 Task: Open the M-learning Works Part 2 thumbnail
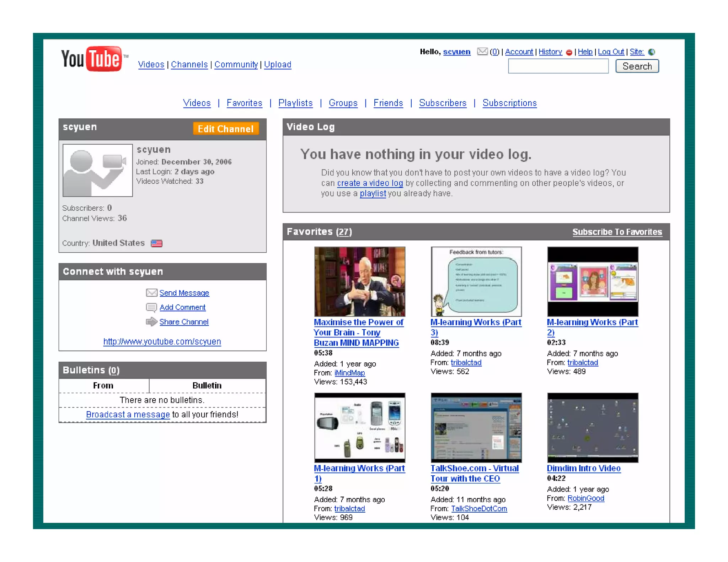click(x=593, y=282)
